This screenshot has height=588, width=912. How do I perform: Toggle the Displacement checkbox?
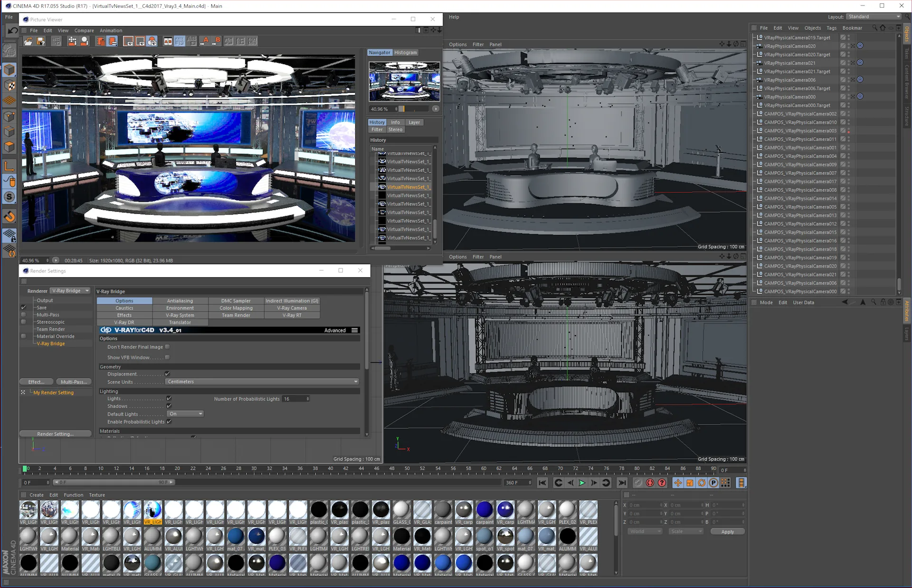tap(168, 374)
